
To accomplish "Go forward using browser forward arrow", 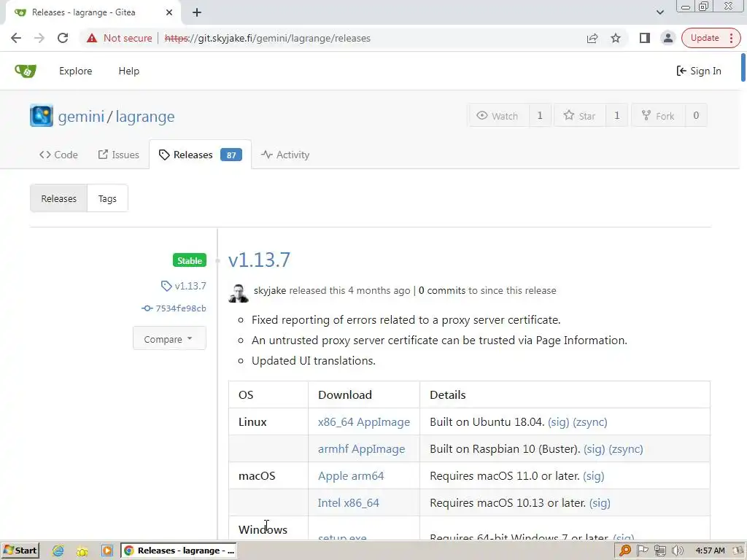I will [39, 38].
